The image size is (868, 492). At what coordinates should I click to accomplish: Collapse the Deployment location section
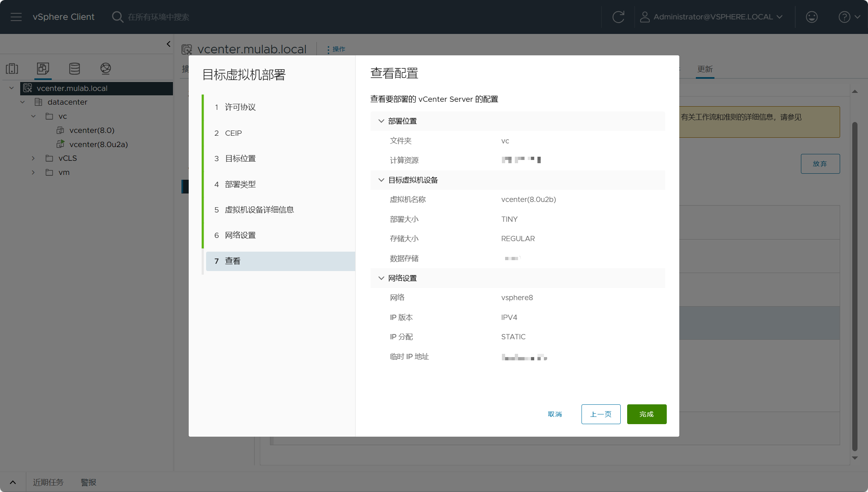tap(381, 121)
